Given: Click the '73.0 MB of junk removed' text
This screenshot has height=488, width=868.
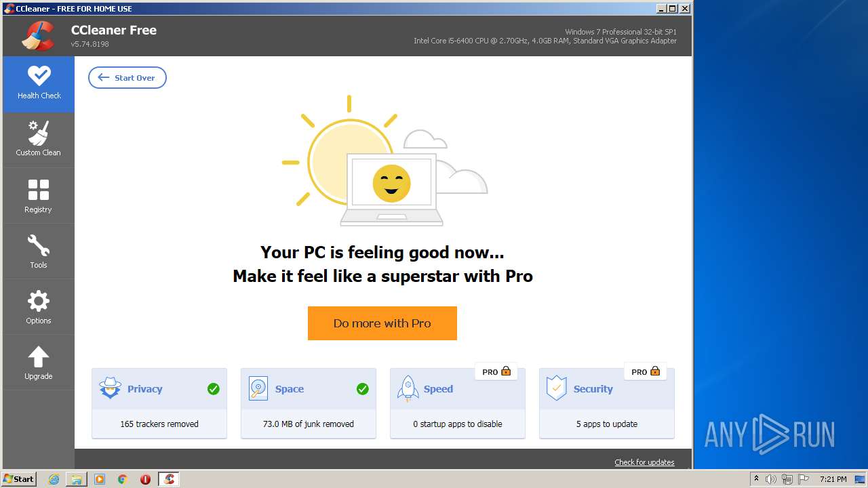Looking at the screenshot, I should click(x=309, y=424).
